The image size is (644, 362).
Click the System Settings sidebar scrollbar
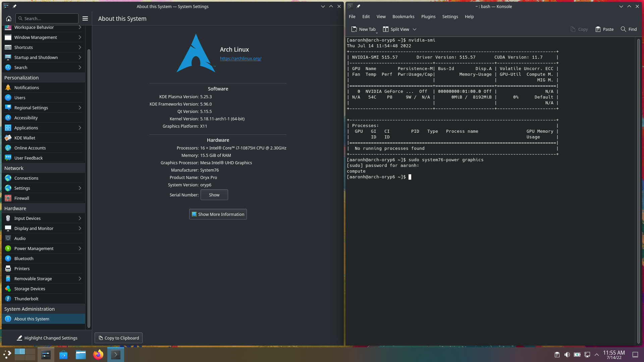(x=89, y=188)
